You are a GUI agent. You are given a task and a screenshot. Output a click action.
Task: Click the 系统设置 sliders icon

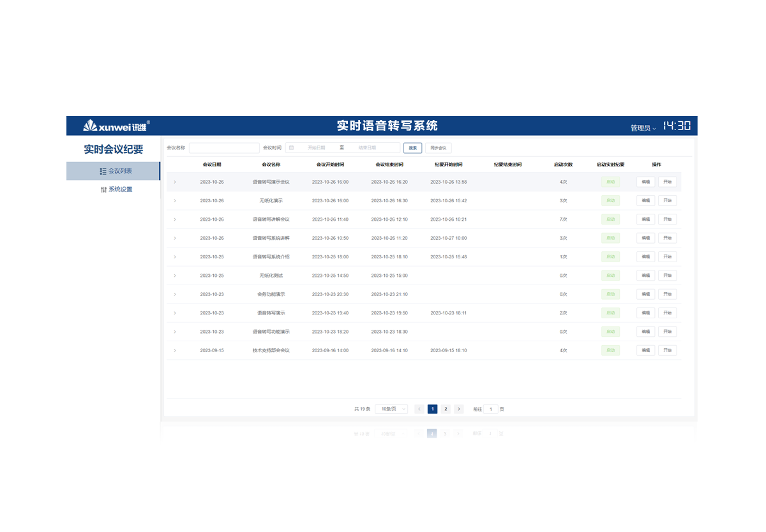103,189
